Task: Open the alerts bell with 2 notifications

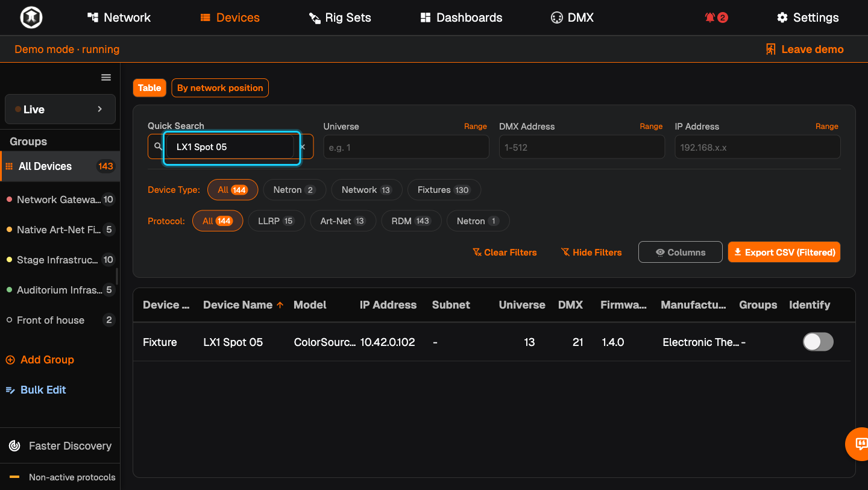Action: [x=716, y=17]
